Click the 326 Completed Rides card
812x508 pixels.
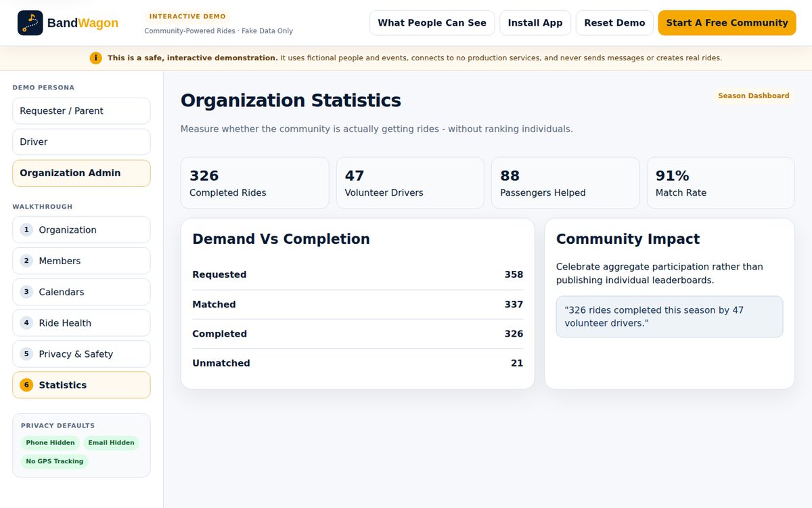click(254, 183)
